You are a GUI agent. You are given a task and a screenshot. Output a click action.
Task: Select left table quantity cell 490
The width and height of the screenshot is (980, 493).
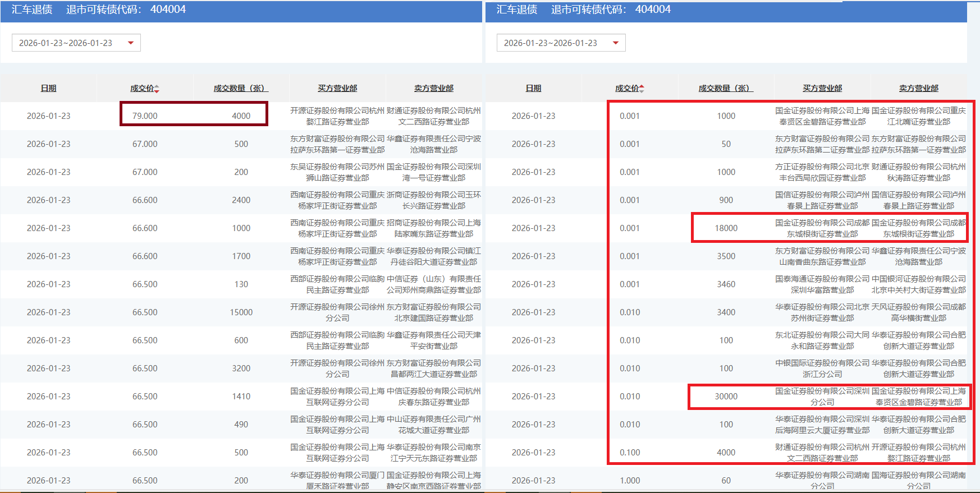[x=241, y=425]
